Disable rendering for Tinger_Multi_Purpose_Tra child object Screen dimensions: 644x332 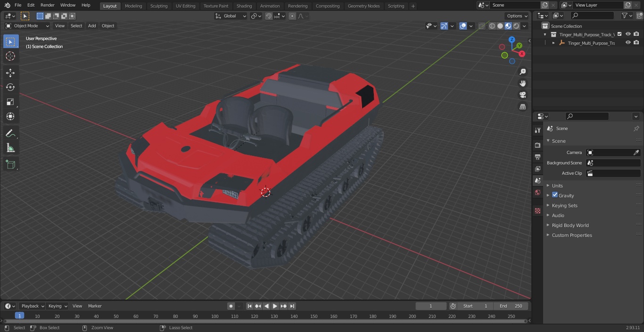coord(636,42)
